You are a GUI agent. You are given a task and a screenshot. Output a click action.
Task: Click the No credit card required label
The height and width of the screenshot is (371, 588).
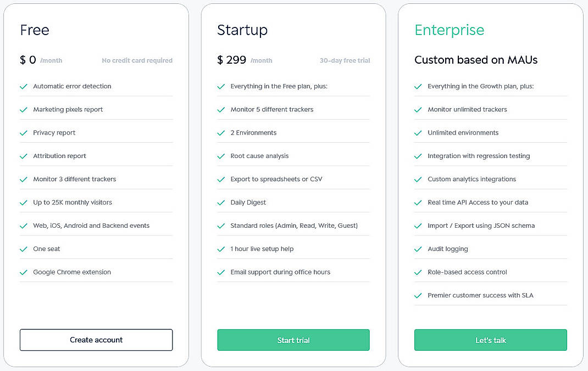point(137,60)
